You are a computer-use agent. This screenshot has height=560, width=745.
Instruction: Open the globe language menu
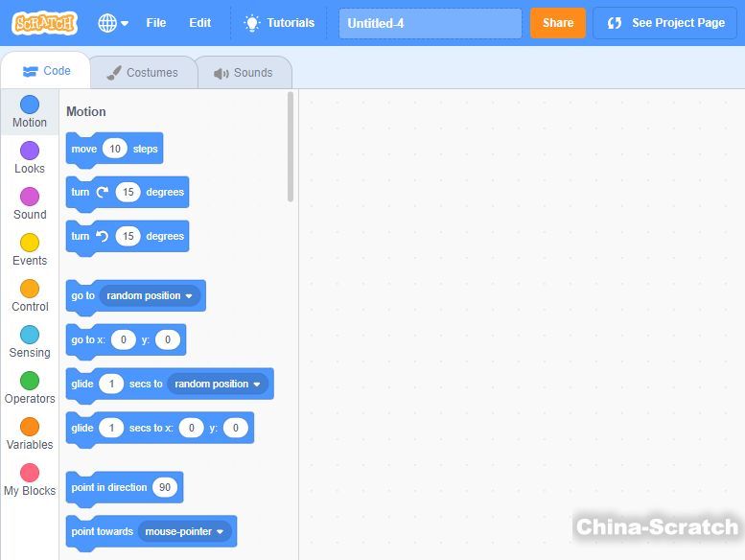click(x=112, y=23)
